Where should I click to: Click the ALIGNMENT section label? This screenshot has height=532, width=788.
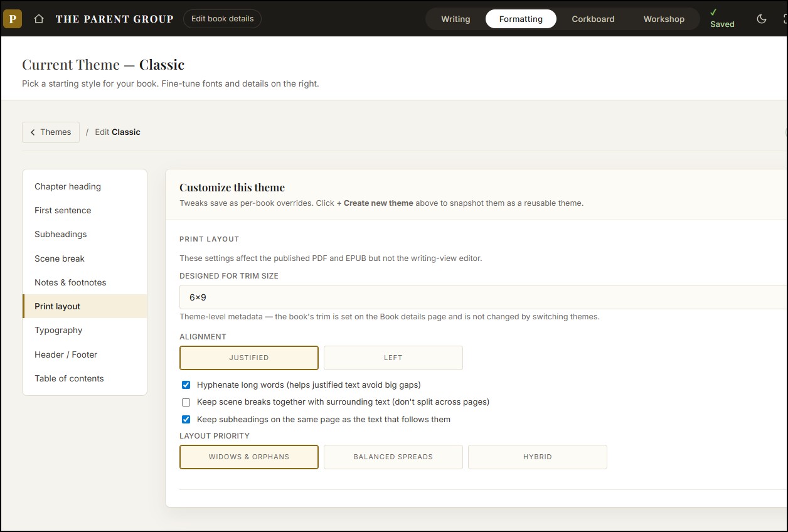point(203,337)
